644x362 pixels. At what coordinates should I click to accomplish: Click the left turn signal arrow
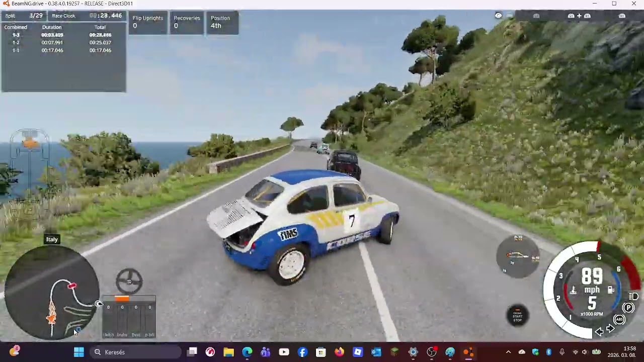point(599,331)
